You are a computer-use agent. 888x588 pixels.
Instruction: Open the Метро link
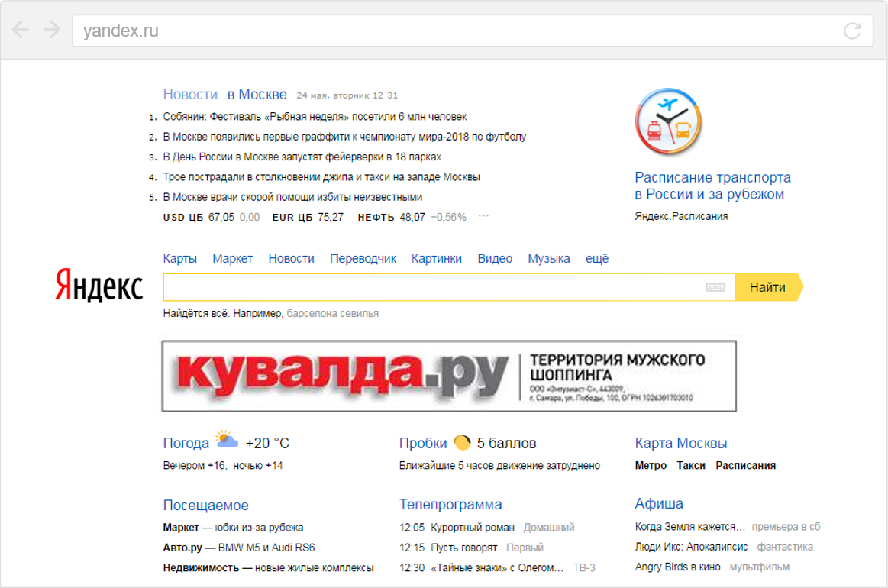point(651,466)
